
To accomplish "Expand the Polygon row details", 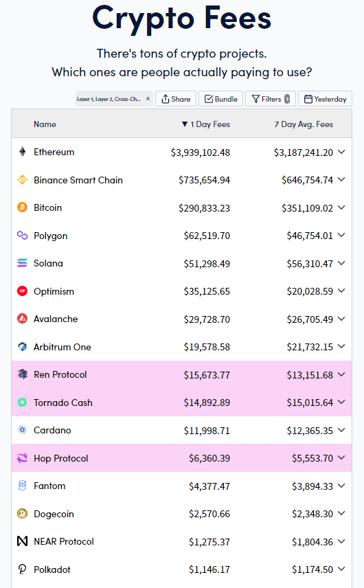I will point(341,235).
